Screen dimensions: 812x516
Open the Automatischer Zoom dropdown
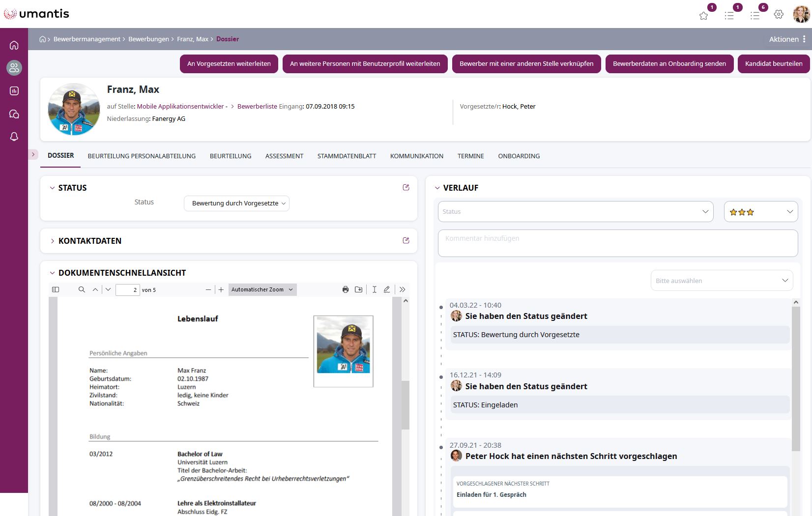pyautogui.click(x=262, y=289)
